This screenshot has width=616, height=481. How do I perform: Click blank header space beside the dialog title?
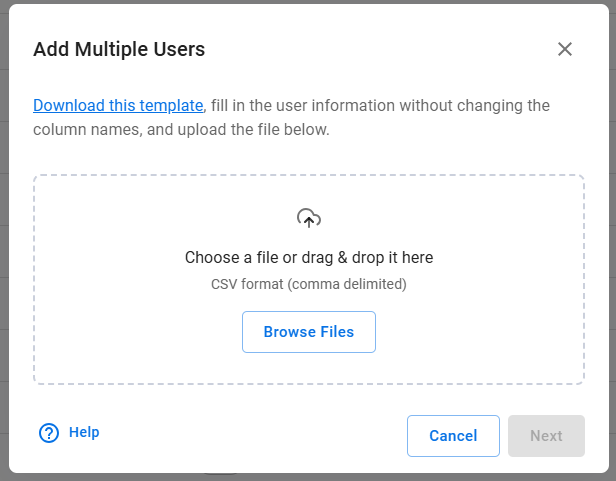tap(380, 49)
